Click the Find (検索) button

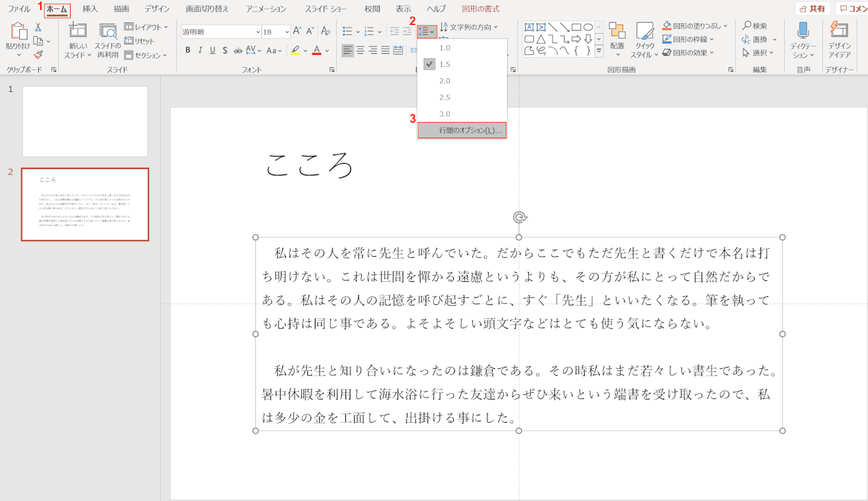[755, 26]
